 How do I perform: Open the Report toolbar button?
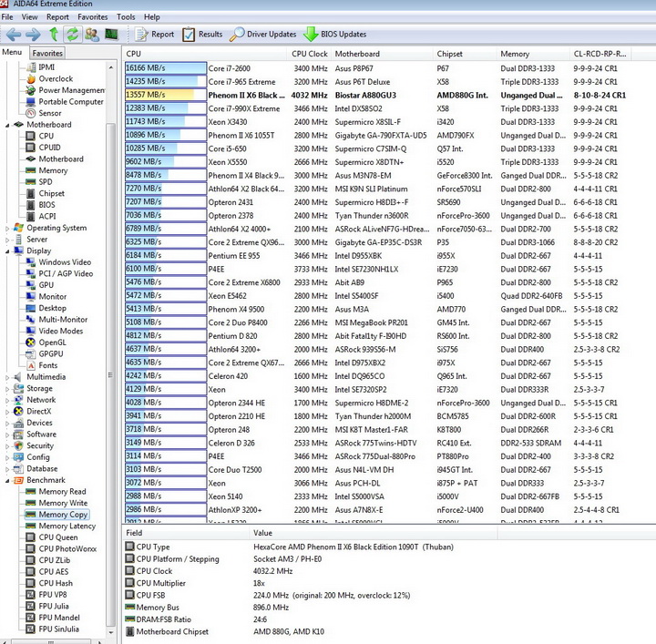pos(154,35)
